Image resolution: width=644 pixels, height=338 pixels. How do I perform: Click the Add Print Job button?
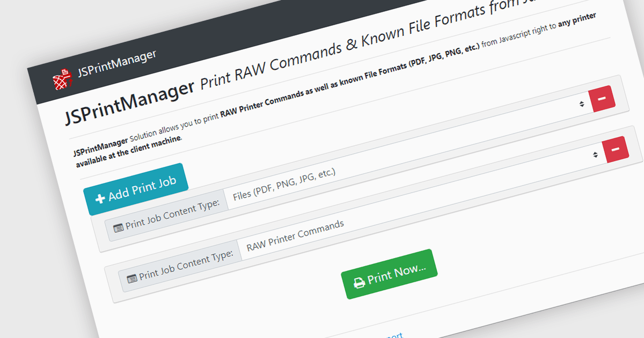coord(136,189)
